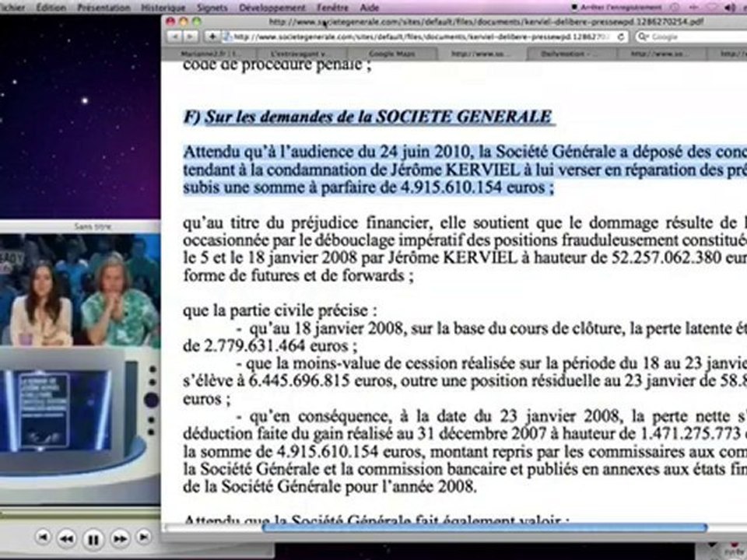Skip to the start of the QuickTime video
Viewport: 747px width, 560px height.
tap(43, 537)
